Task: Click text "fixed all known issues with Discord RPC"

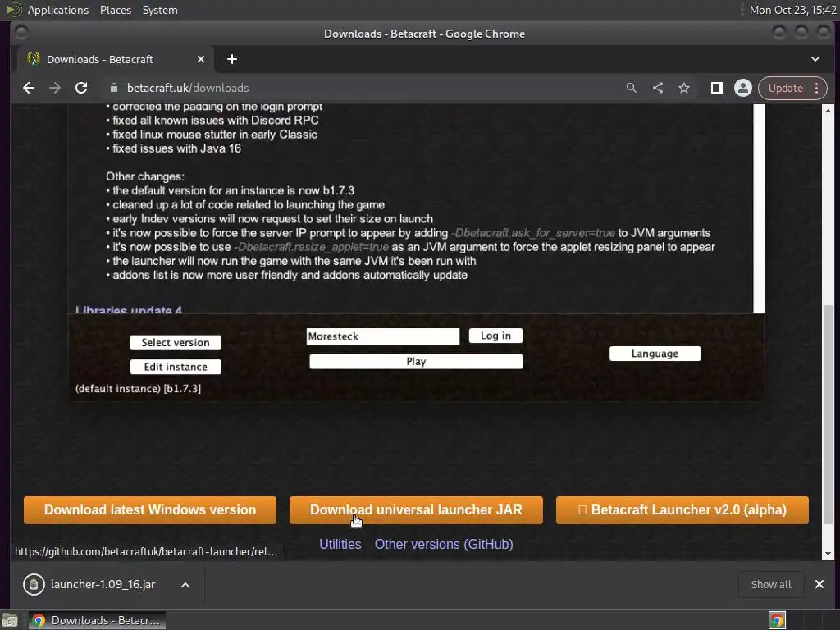Action: [216, 120]
